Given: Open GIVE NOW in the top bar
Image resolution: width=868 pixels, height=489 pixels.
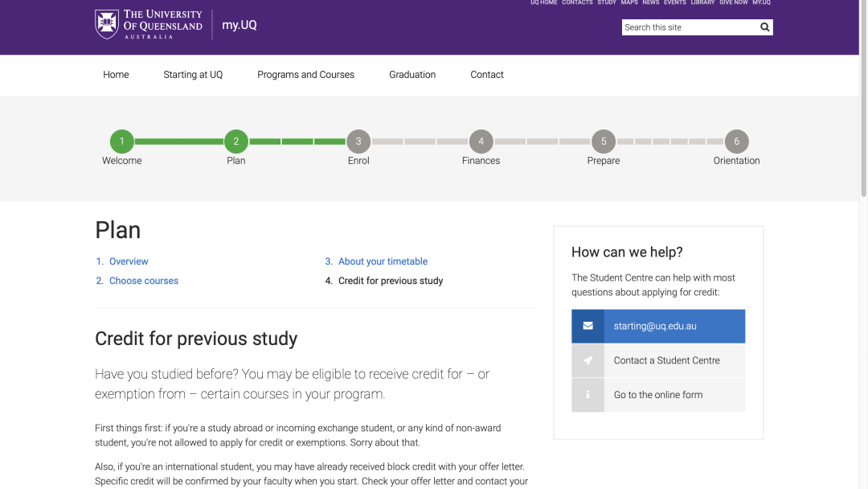Looking at the screenshot, I should pos(734,2).
